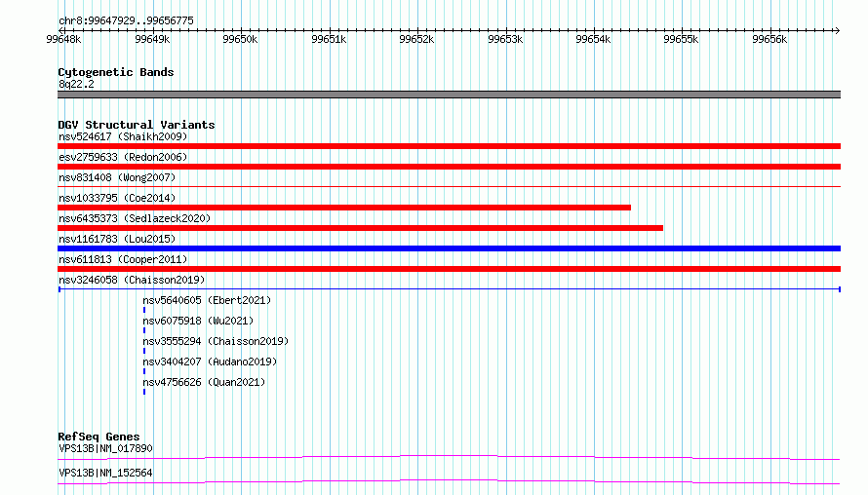
Task: Select the nsv1033795 red bar
Action: (x=344, y=208)
